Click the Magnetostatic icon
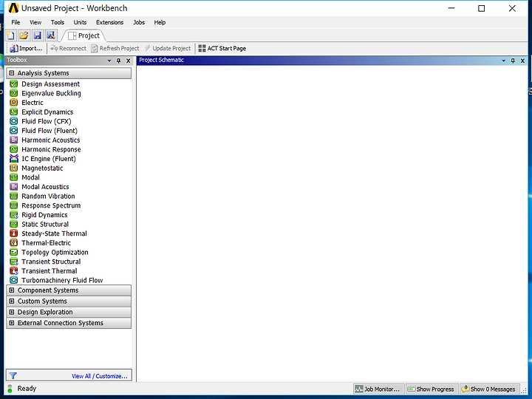The image size is (532, 399). [x=13, y=168]
